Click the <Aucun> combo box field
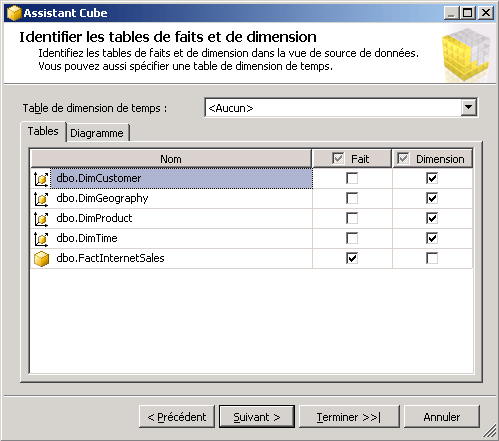Screen dimensions: 499x441 point(341,108)
